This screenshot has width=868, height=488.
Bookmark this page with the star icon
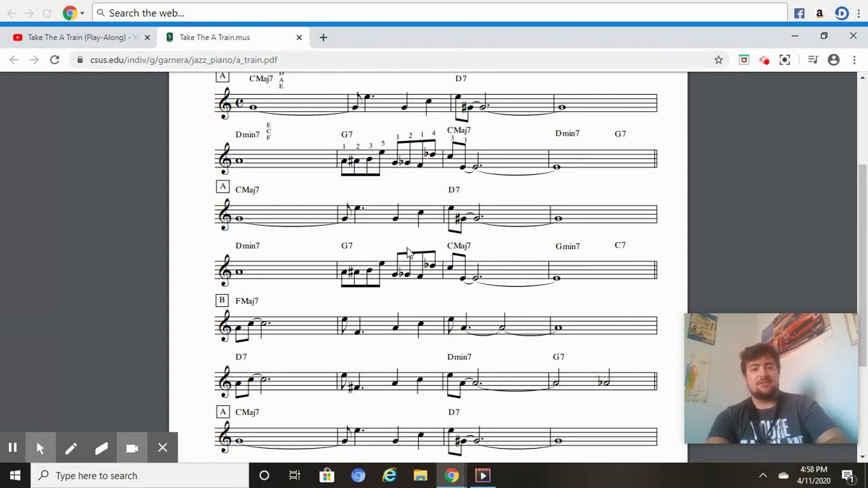(719, 60)
